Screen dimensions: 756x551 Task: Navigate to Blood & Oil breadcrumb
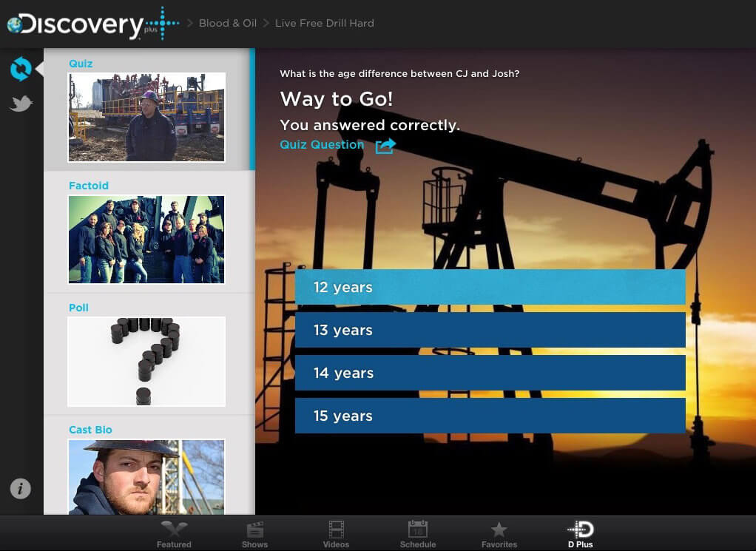tap(228, 23)
